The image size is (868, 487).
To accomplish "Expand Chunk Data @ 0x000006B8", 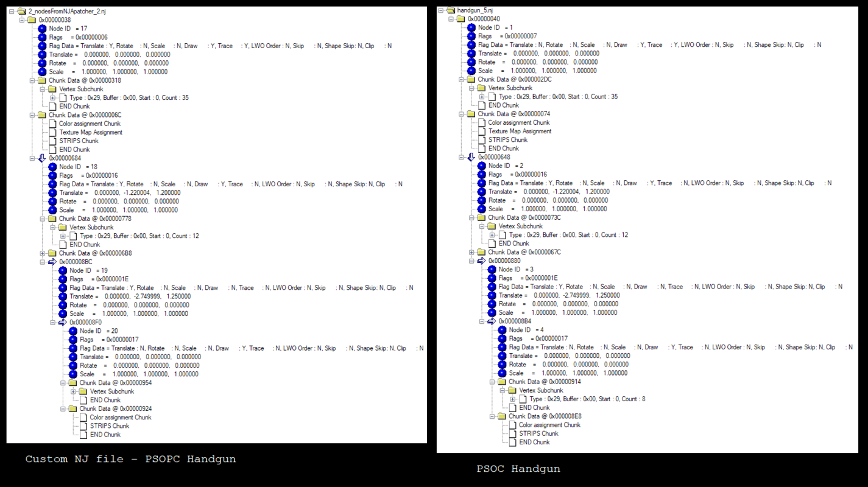I will tap(43, 253).
